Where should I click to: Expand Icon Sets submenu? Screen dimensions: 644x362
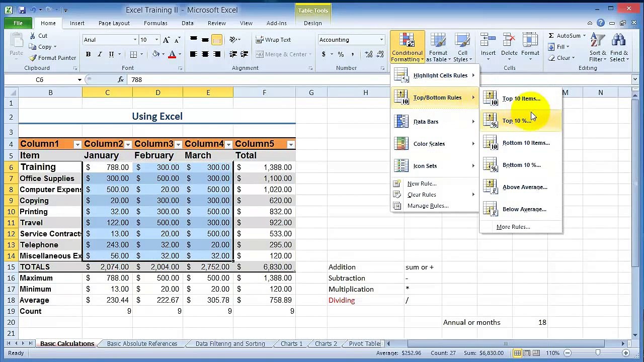[x=435, y=166]
